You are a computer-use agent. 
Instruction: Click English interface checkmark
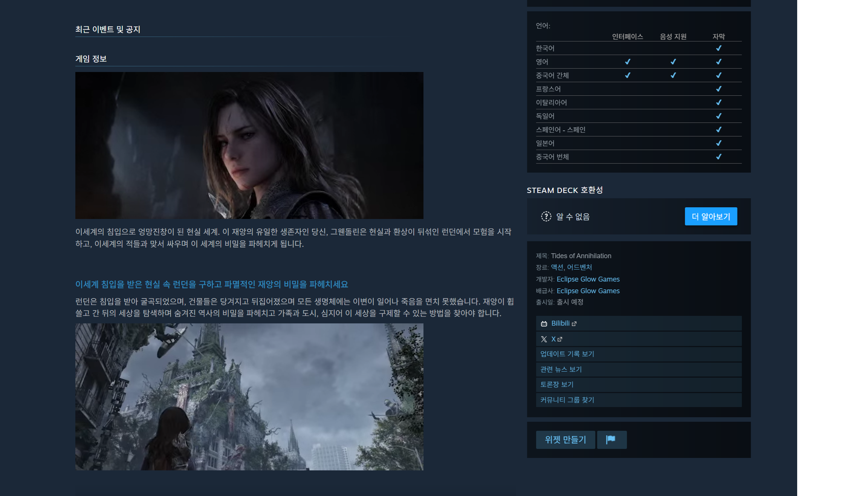(627, 62)
